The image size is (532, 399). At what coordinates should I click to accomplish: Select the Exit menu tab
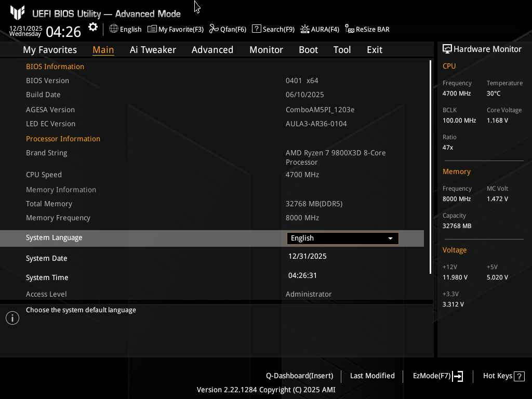click(x=374, y=50)
